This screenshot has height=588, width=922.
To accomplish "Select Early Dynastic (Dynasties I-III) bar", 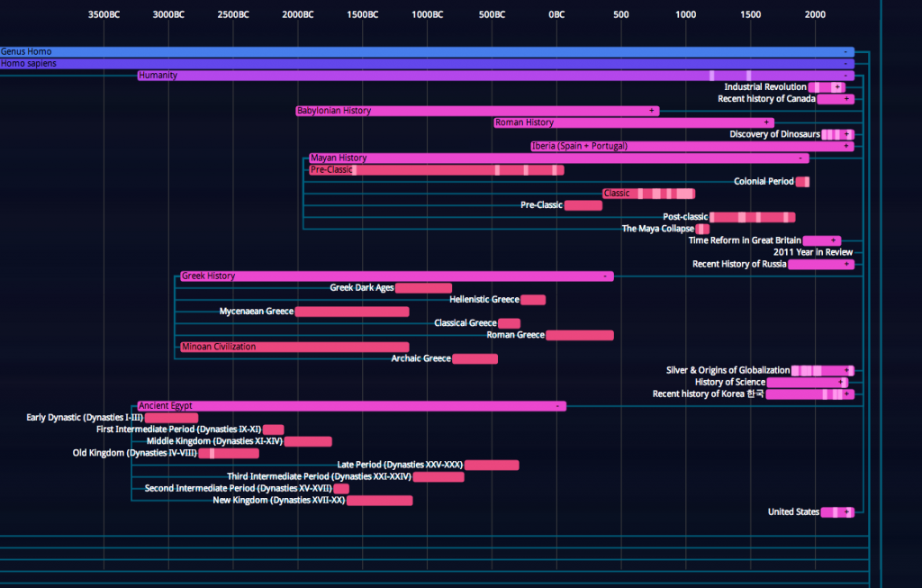I will point(171,418).
